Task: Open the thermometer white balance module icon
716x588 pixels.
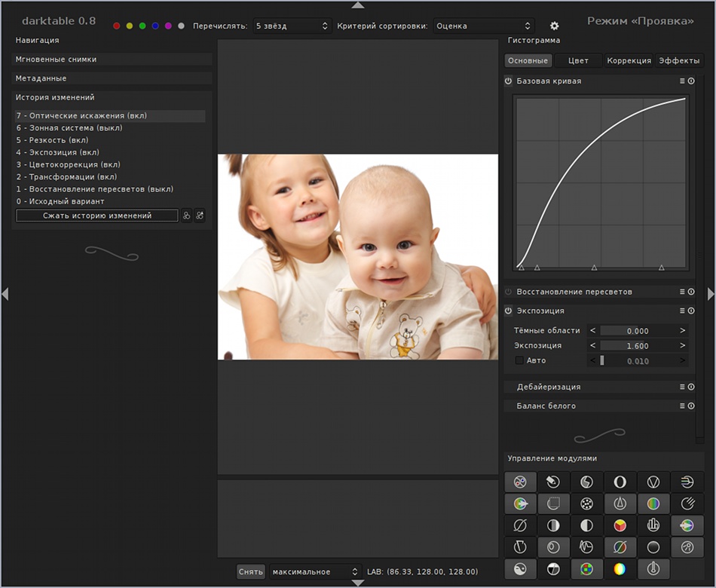Action: pyautogui.click(x=653, y=569)
